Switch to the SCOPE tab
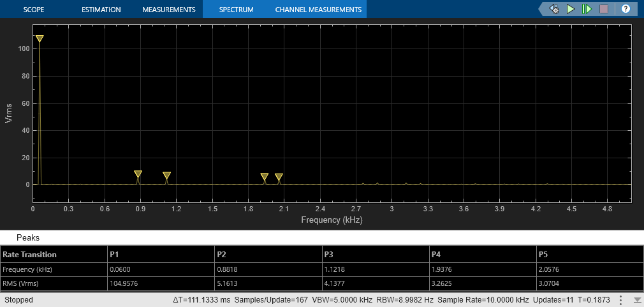The image size is (644, 307). coord(34,9)
